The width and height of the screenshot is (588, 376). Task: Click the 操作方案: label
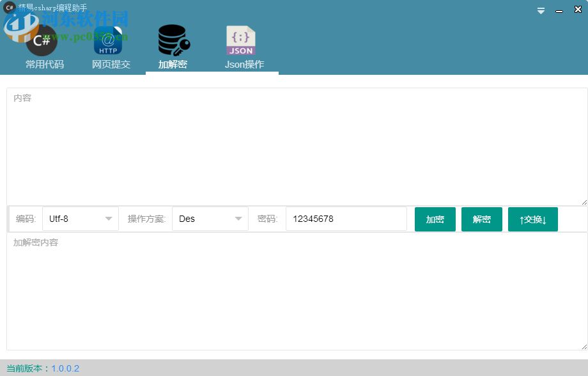click(x=146, y=219)
